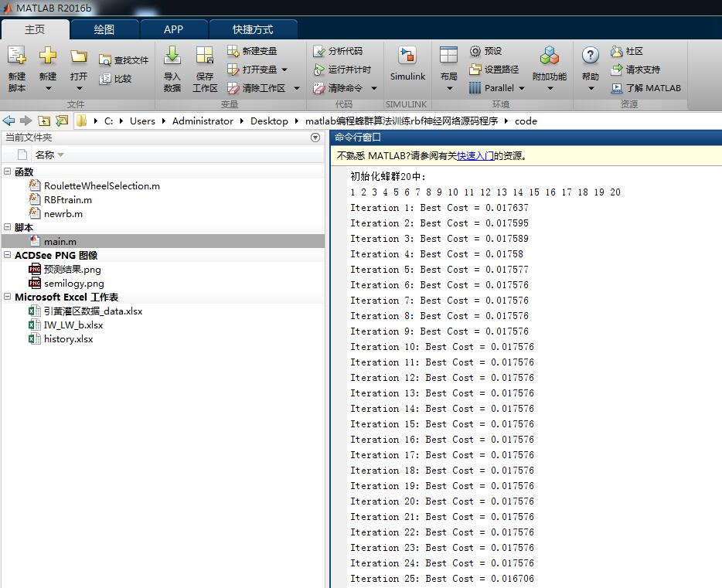
Task: Switch to the 主页 (Home) tab
Action: (35, 29)
